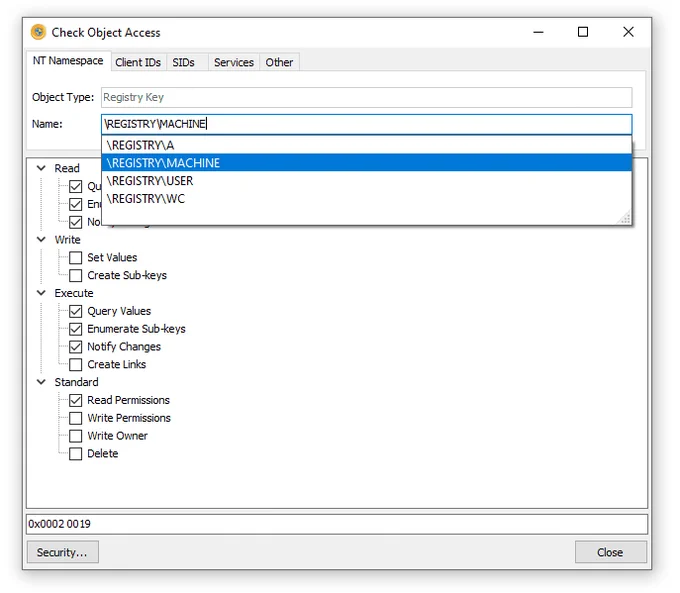Select \REGISTRY\WC suggestion entry
680x593 pixels.
(366, 198)
